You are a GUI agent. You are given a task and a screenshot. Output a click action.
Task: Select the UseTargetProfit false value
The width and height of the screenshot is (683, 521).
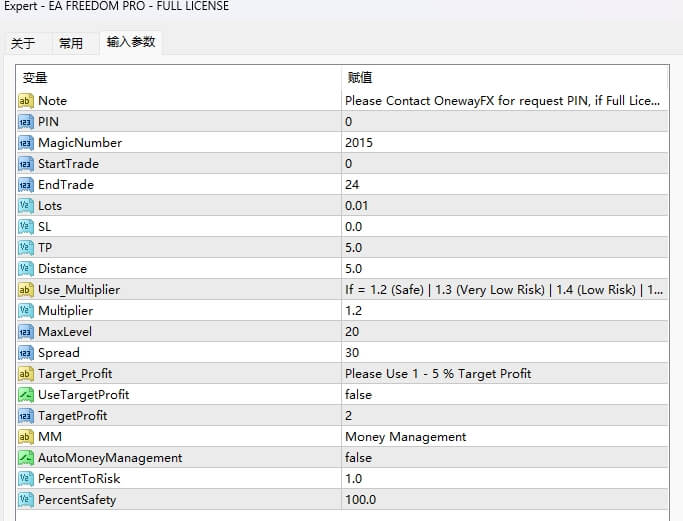click(358, 395)
